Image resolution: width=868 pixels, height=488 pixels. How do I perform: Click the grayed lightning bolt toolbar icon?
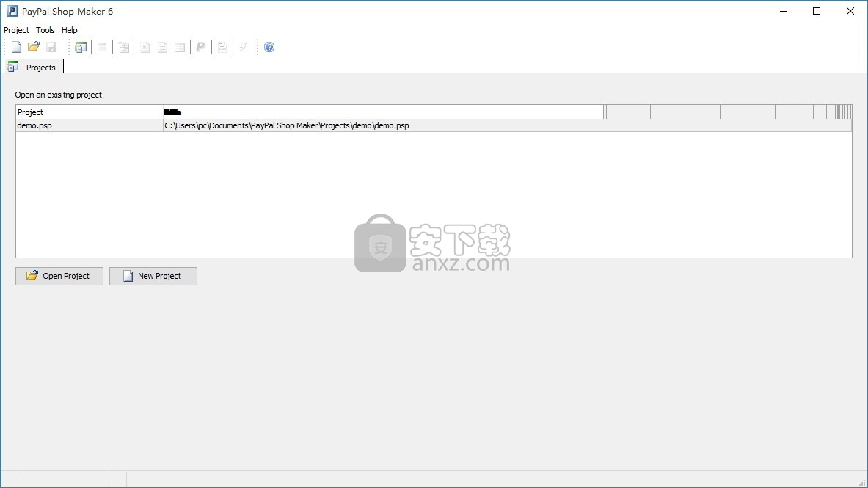[244, 47]
